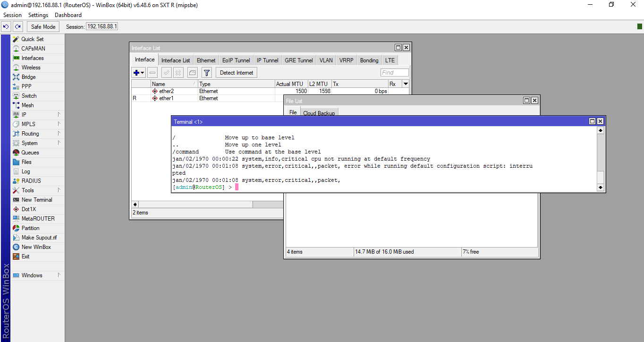This screenshot has height=342, width=644.
Task: Click the filter funnel in Interface List
Action: [207, 73]
